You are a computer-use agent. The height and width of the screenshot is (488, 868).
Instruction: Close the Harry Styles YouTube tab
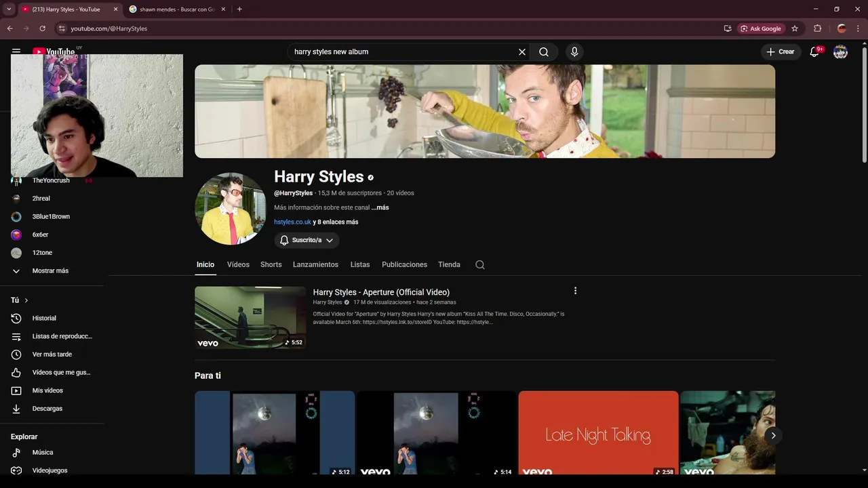tap(115, 9)
